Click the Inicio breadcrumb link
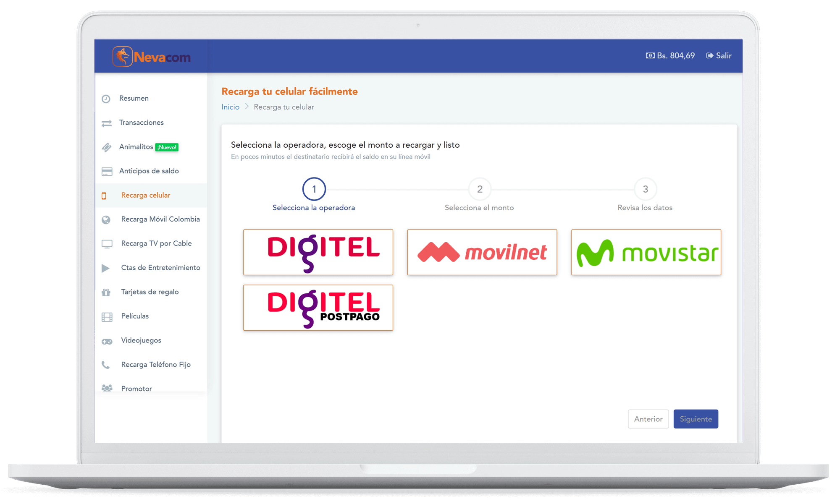The height and width of the screenshot is (504, 840). (x=231, y=107)
